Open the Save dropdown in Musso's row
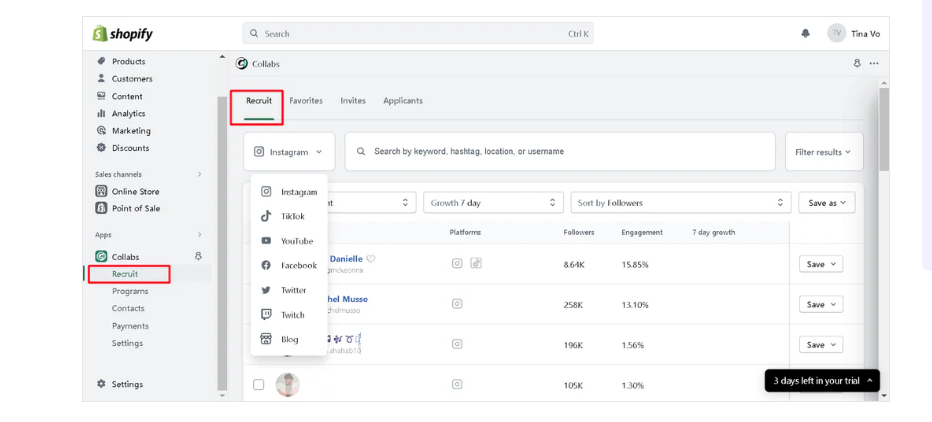This screenshot has width=932, height=422. [821, 304]
